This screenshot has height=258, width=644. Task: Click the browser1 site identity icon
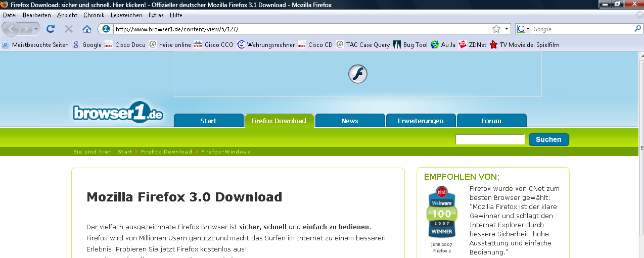106,29
